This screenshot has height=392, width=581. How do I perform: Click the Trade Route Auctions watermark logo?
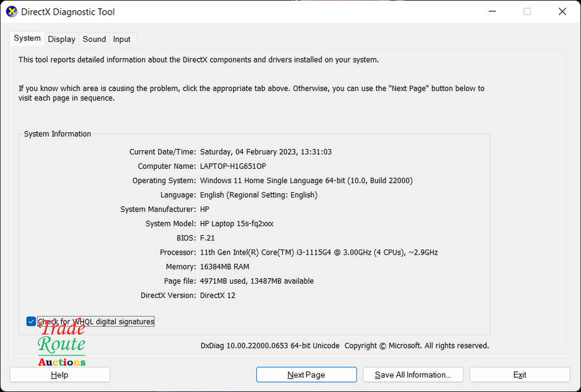tap(61, 345)
